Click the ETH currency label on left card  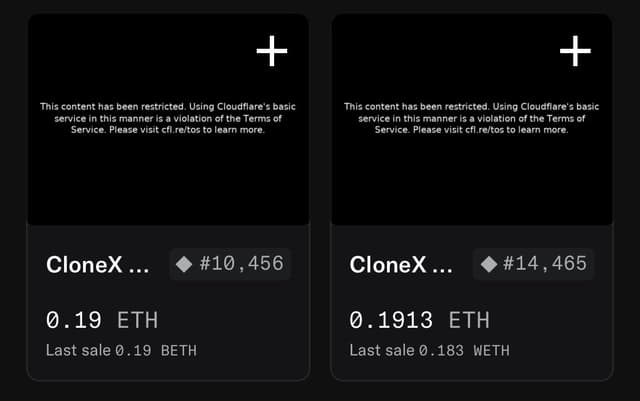pos(138,320)
